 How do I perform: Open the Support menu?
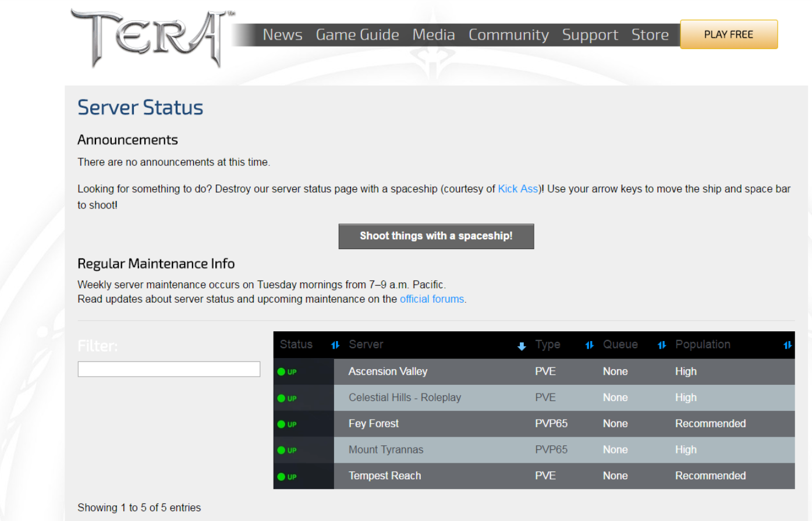pyautogui.click(x=590, y=35)
